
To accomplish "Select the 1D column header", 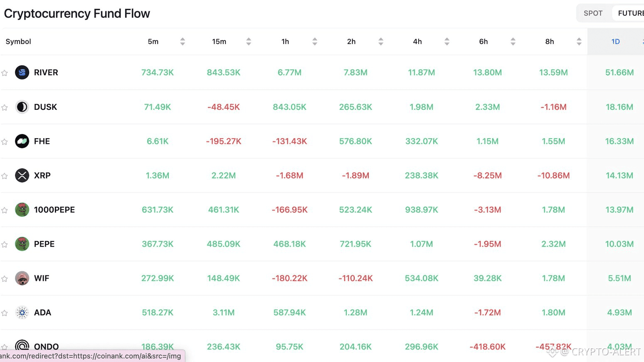I will point(615,42).
